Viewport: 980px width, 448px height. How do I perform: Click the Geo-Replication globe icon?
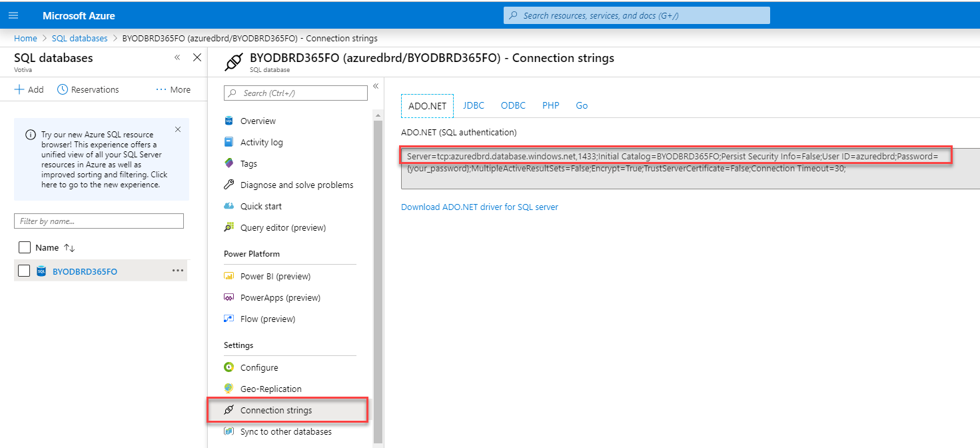[229, 389]
